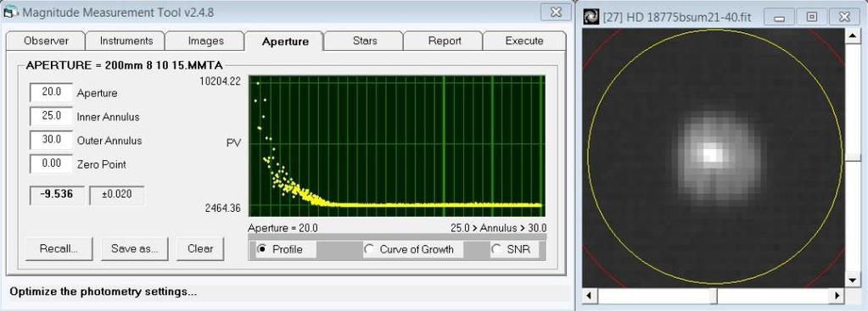The width and height of the screenshot is (868, 311).
Task: Click the Inner Annulus value field
Action: click(51, 116)
